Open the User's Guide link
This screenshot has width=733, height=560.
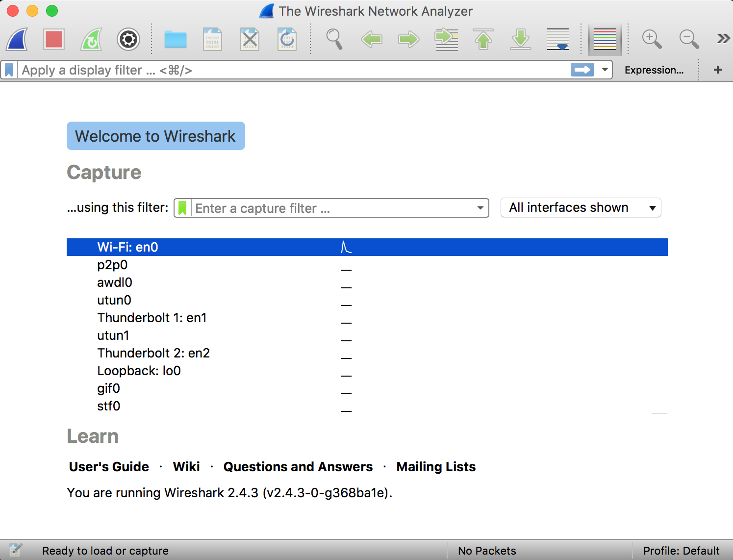109,467
